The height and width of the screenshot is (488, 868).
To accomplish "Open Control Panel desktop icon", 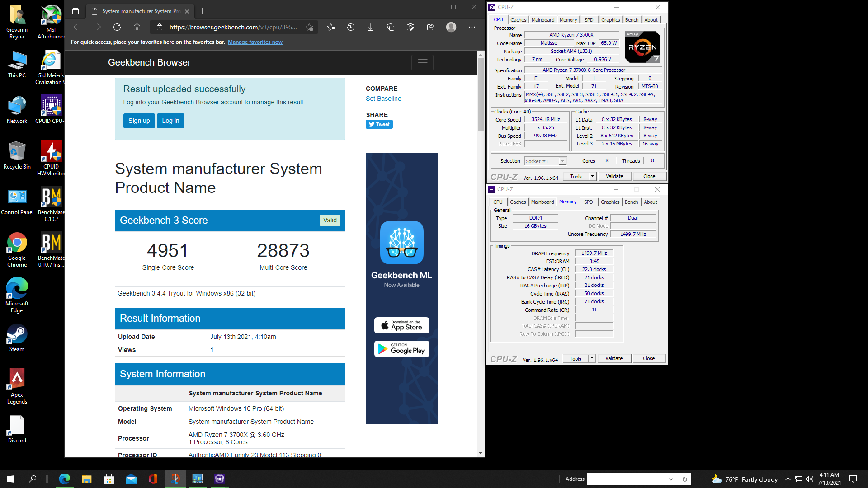I will 17,201.
